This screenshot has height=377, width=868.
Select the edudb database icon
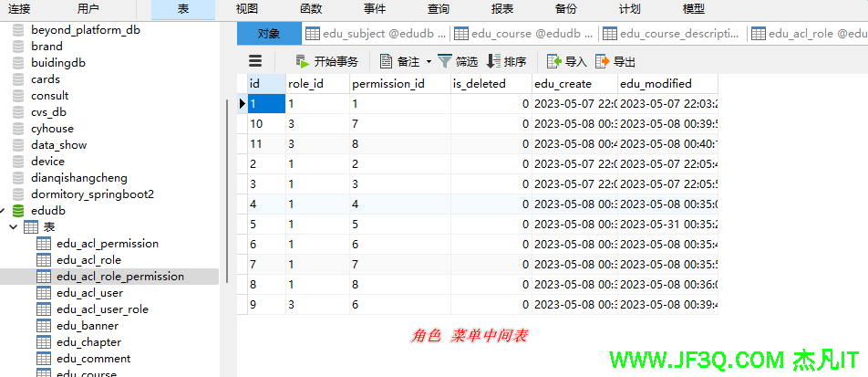18,211
